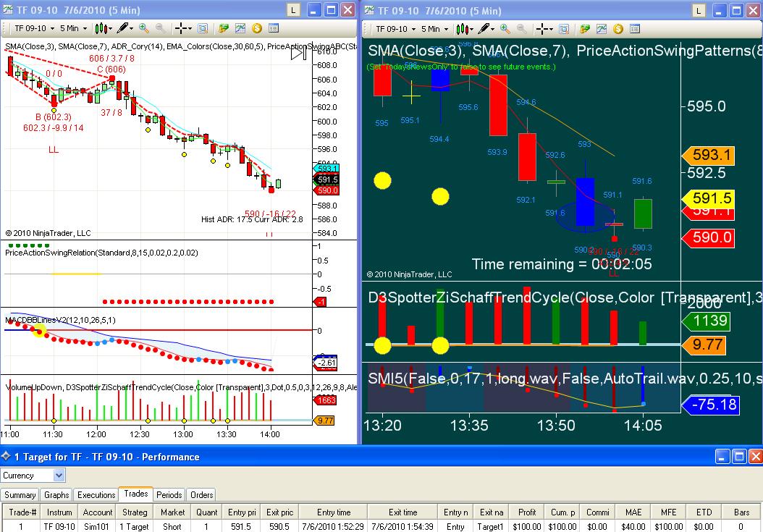Select the Short market cell in trade row
Image resolution: width=763 pixels, height=532 pixels.
click(172, 526)
